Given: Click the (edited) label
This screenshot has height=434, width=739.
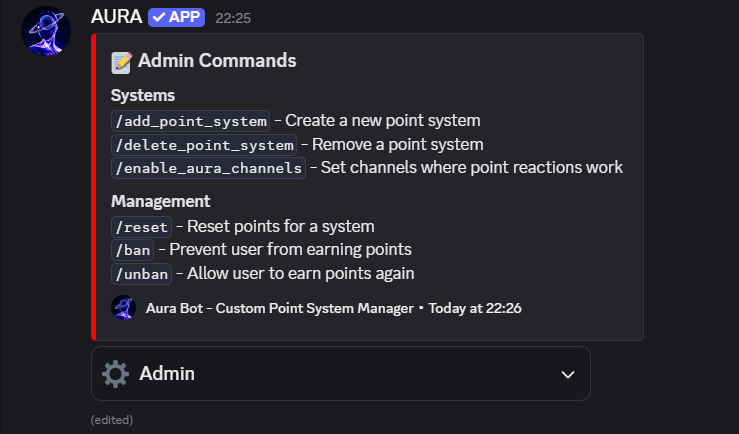Looking at the screenshot, I should (112, 420).
